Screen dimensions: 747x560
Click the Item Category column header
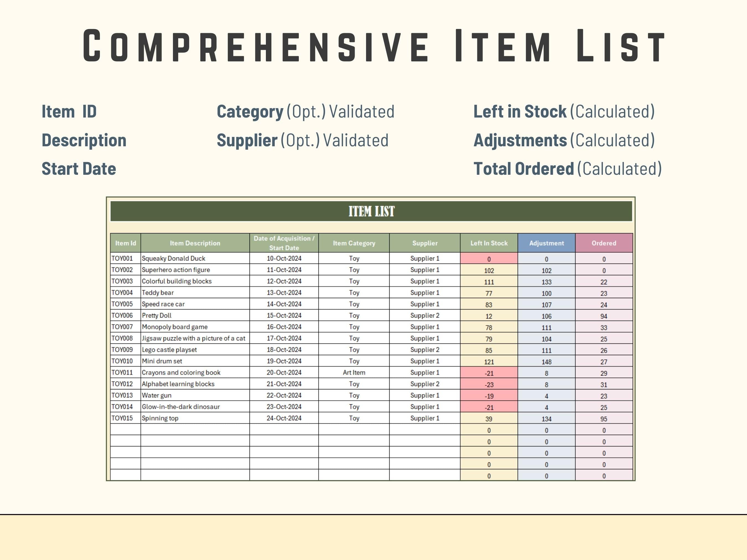click(x=354, y=243)
